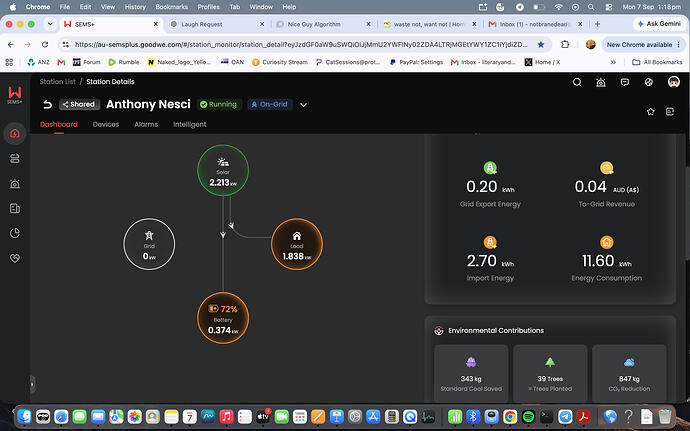Click the Station List breadcrumb link

click(x=57, y=81)
